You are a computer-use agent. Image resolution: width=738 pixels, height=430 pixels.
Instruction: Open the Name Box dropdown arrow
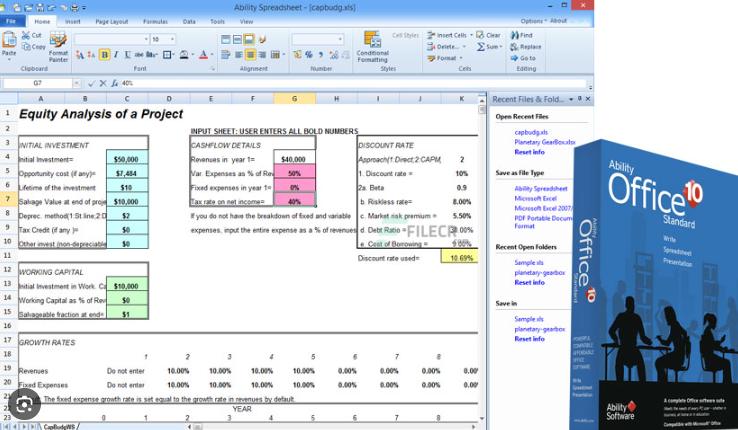(x=76, y=83)
